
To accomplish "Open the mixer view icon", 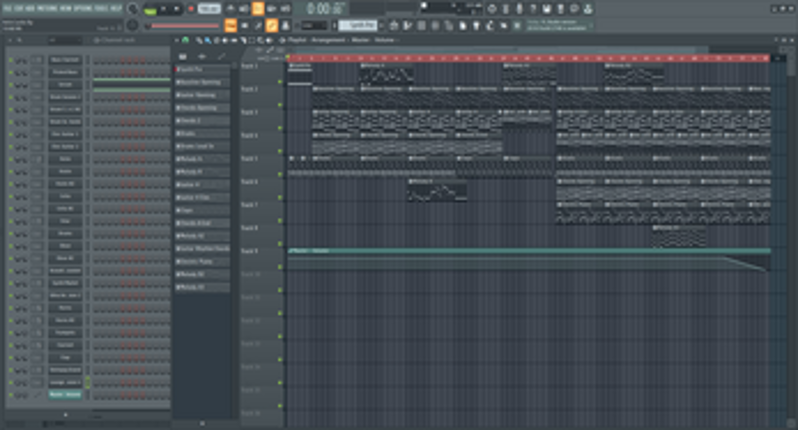I will (286, 25).
